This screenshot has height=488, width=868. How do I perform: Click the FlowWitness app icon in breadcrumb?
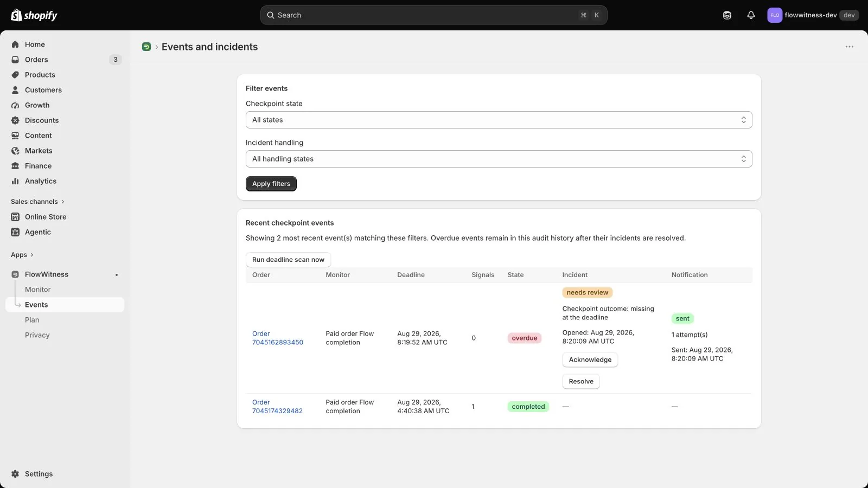tap(146, 47)
